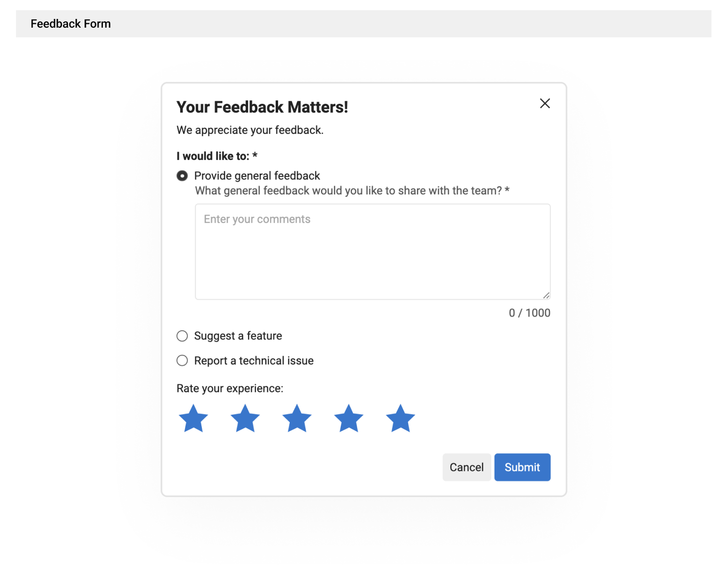The height and width of the screenshot is (579, 728).
Task: Select the first star rating
Action: (x=193, y=418)
